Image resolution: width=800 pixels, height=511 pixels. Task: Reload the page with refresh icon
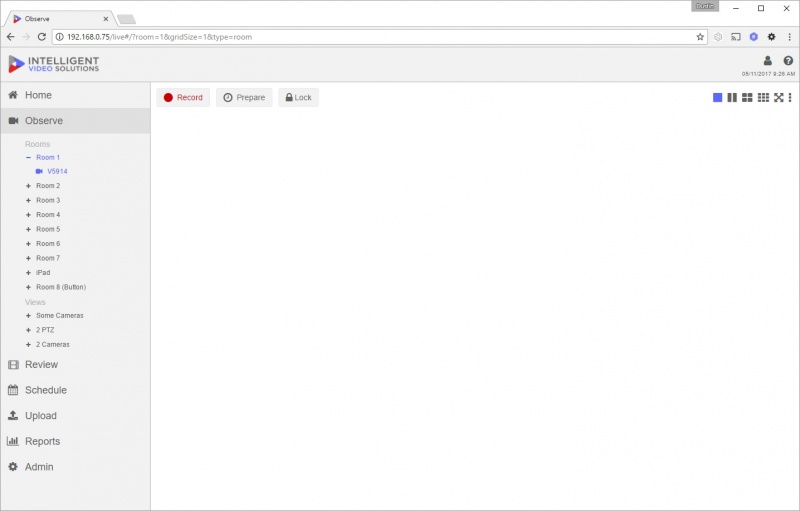click(x=42, y=37)
